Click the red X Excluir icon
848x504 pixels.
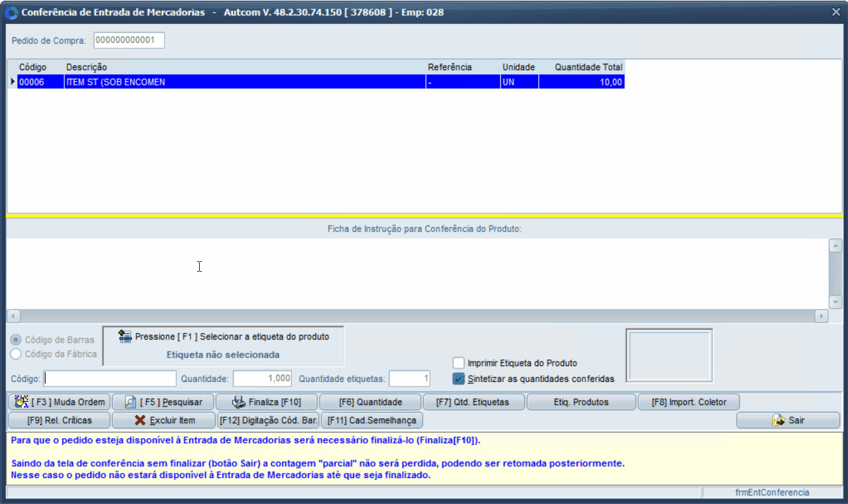[140, 420]
